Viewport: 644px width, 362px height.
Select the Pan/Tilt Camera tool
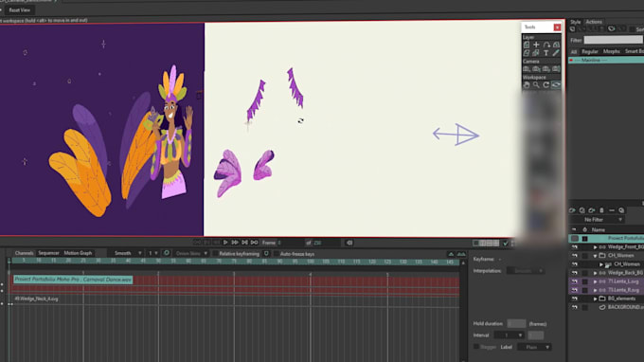point(556,69)
